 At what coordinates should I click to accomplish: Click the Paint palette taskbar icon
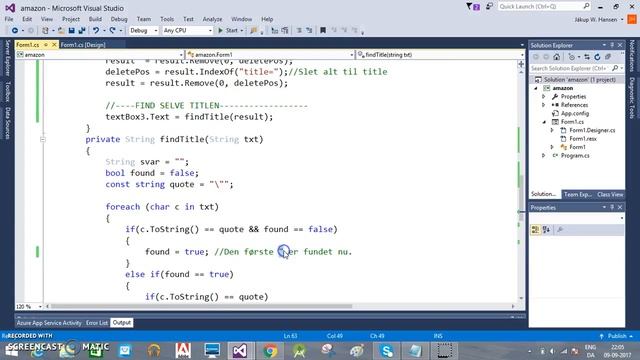[357, 351]
